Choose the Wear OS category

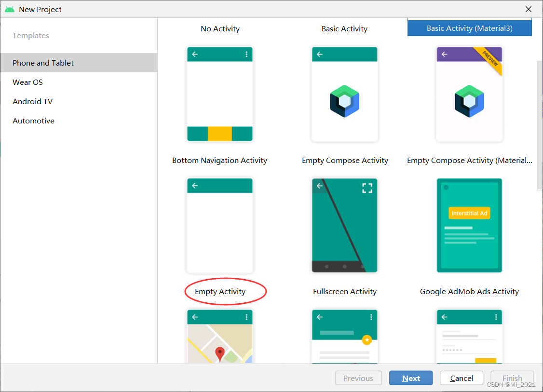(x=79, y=82)
